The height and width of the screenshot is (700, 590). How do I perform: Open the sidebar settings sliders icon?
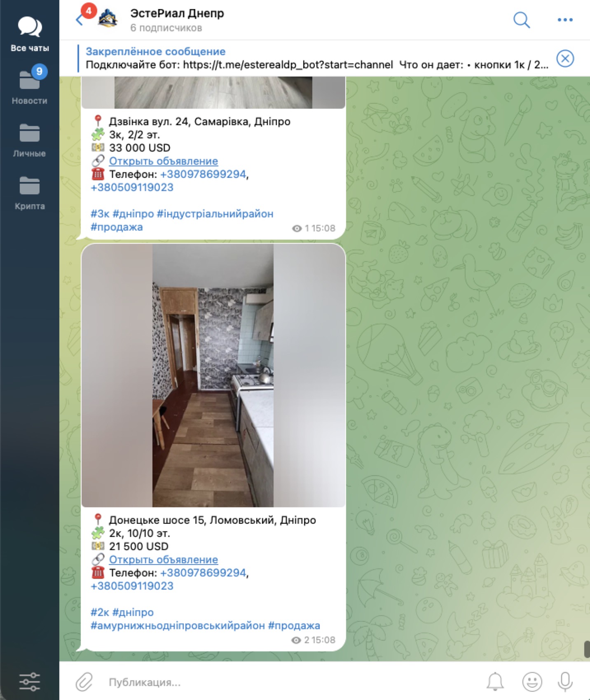[x=30, y=682]
